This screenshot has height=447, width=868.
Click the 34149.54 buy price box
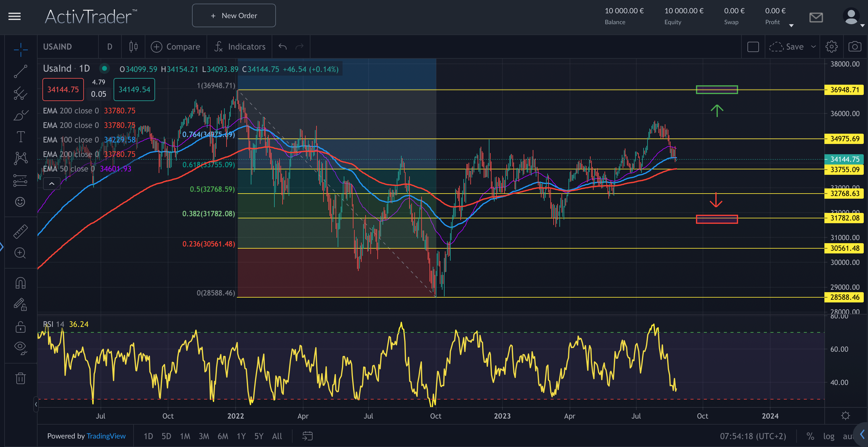click(x=134, y=90)
